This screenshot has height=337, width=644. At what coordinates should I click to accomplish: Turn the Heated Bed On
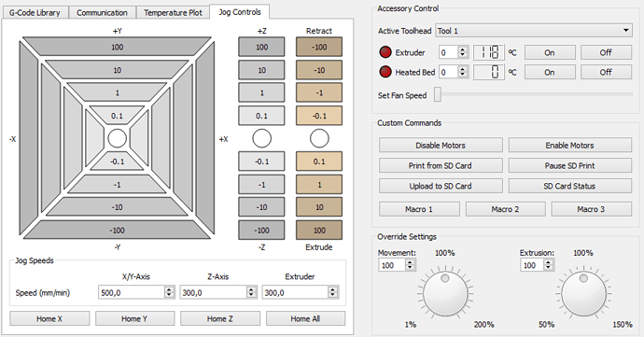pyautogui.click(x=550, y=72)
